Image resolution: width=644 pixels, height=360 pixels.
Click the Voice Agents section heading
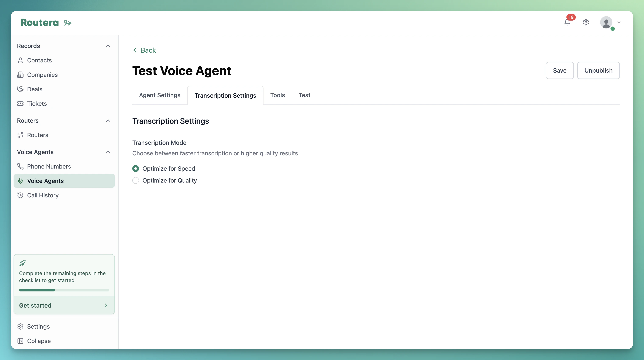point(35,152)
